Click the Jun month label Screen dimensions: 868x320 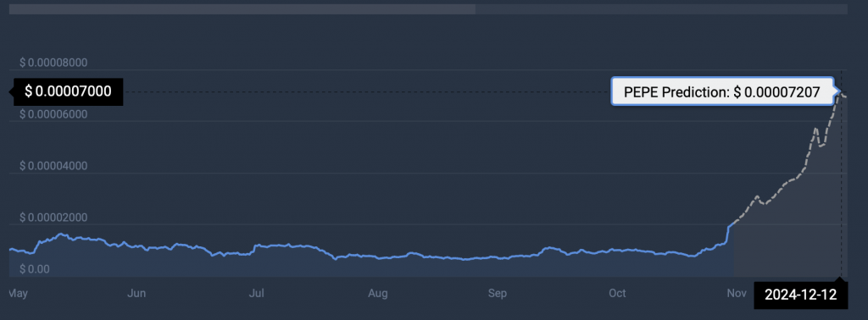tap(136, 294)
